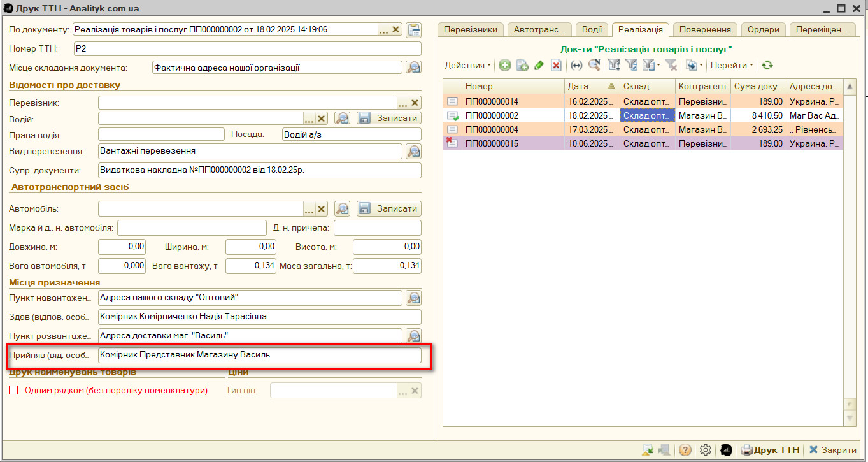Expand the Действия dropdown menu
Viewport: 868px width, 462px height.
click(468, 65)
